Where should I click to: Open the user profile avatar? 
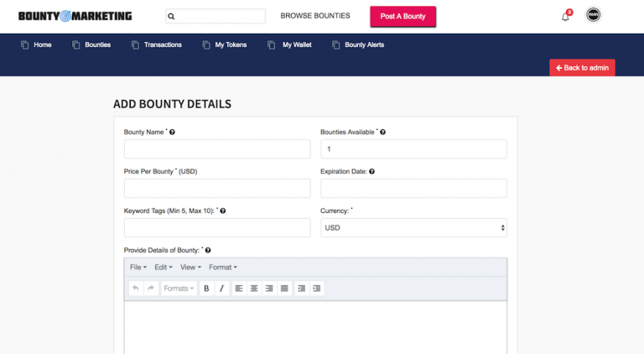point(593,15)
